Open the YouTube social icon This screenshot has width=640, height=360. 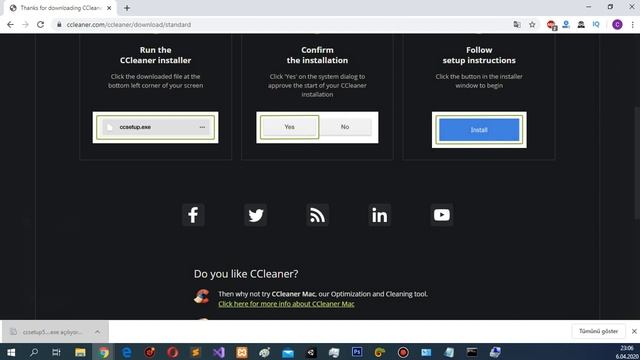[x=442, y=215]
